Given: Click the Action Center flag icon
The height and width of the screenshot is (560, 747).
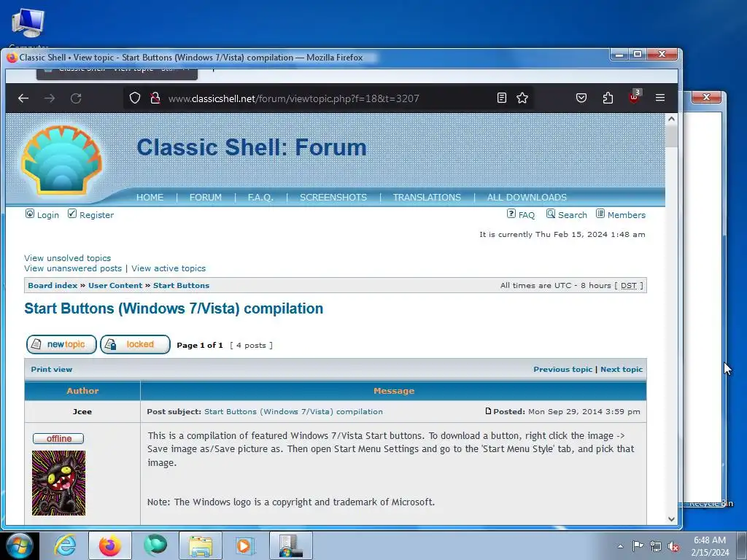Looking at the screenshot, I should click(x=638, y=546).
